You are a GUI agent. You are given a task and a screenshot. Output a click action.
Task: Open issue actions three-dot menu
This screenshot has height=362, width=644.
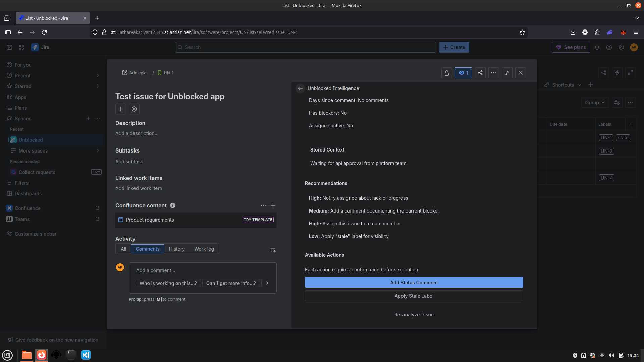click(x=493, y=73)
